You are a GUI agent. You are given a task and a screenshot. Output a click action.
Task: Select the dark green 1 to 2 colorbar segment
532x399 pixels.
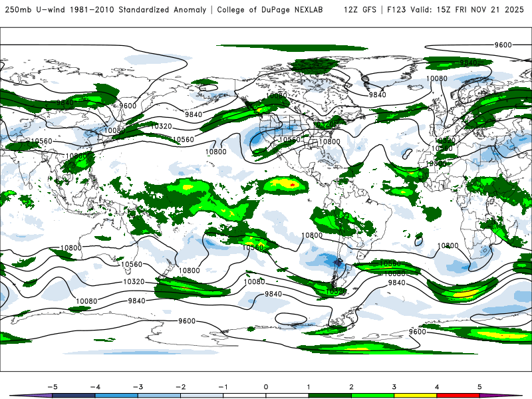[330, 396]
